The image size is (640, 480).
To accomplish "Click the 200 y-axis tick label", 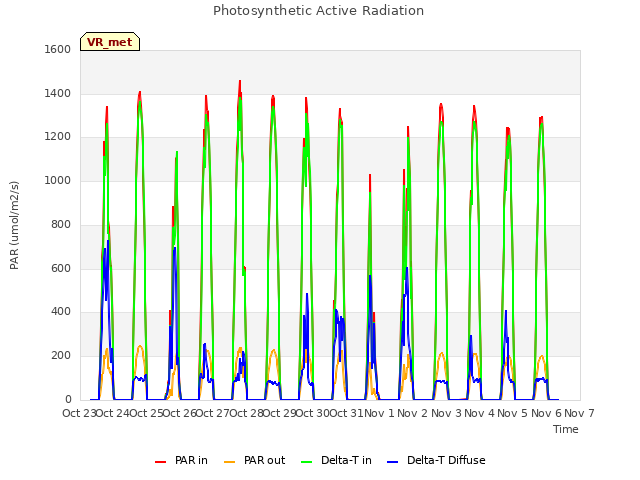I will click(61, 356).
